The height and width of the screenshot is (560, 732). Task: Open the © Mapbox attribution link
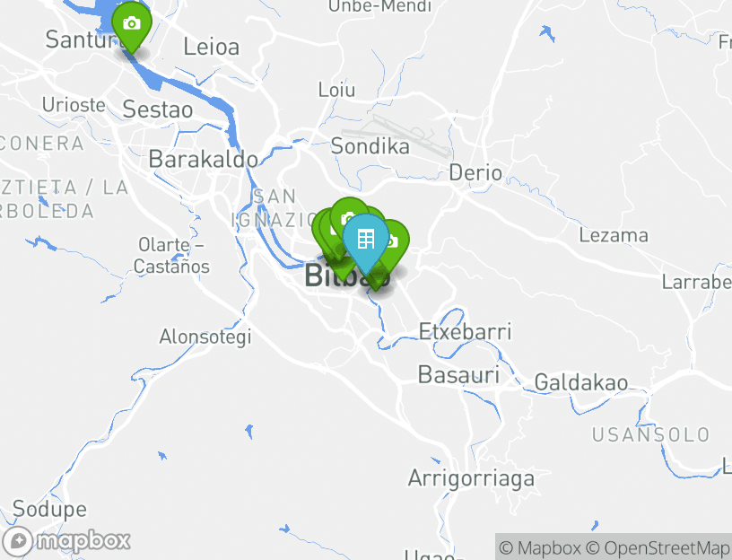[x=539, y=547]
